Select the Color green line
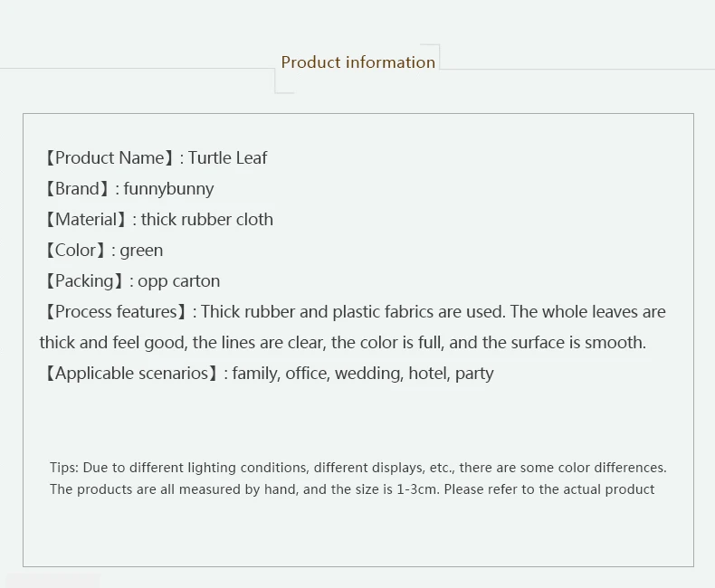The image size is (715, 588). (x=103, y=251)
